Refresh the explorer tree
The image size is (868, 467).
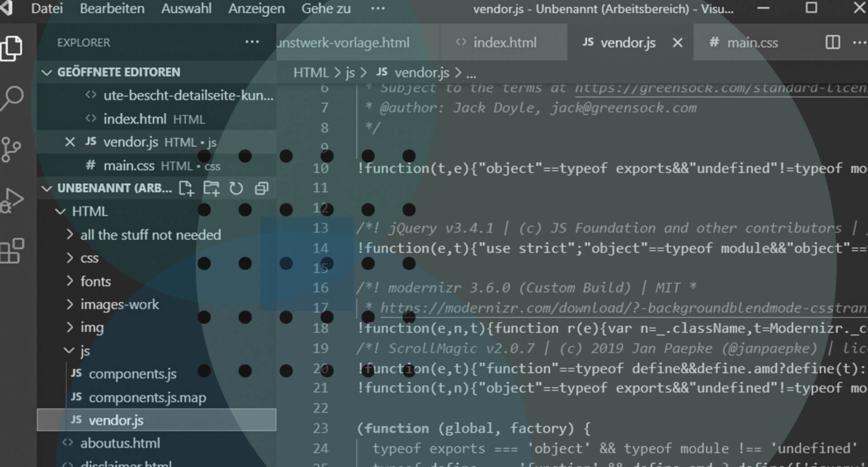pos(236,188)
